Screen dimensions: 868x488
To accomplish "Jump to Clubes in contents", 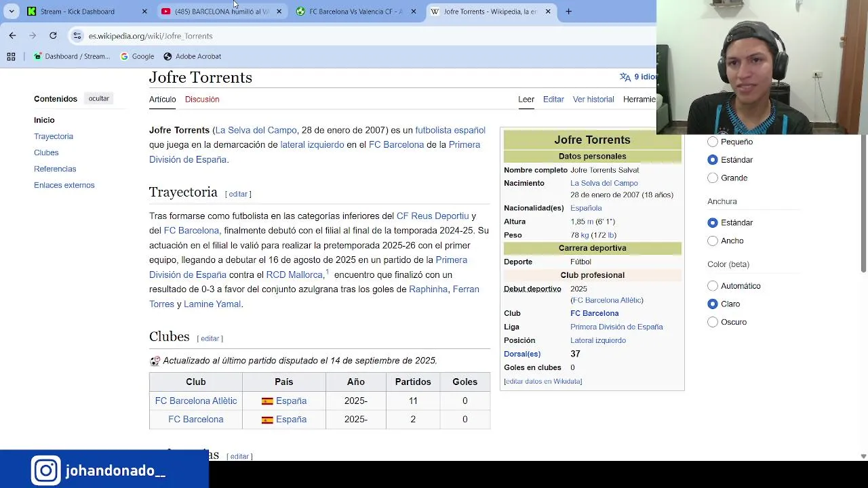I will click(46, 152).
